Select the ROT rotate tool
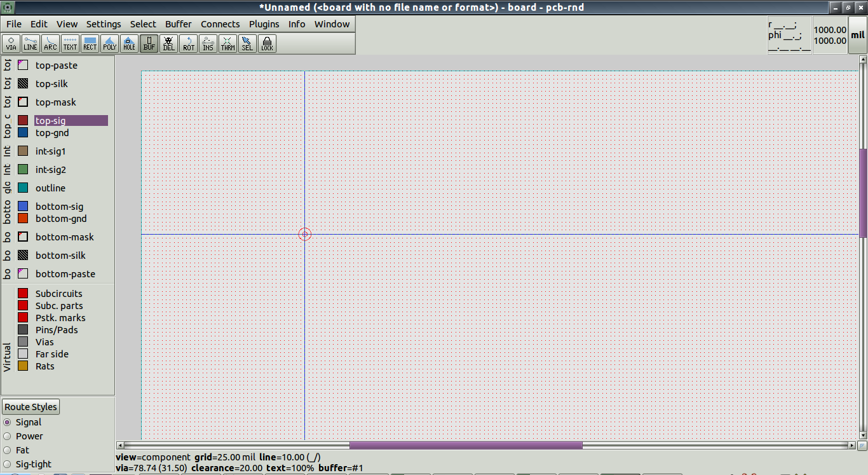The width and height of the screenshot is (868, 475). coord(189,43)
